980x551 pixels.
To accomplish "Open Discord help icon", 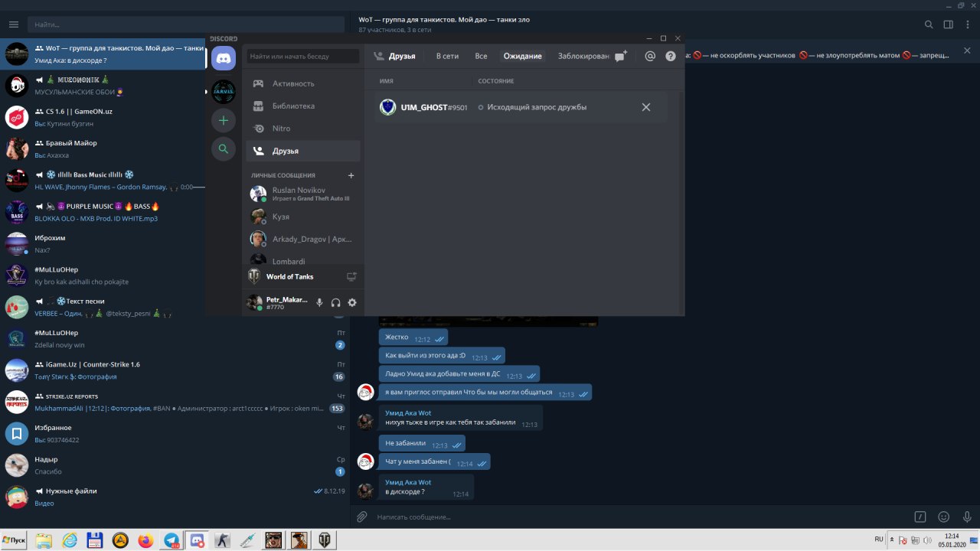I will [x=671, y=56].
